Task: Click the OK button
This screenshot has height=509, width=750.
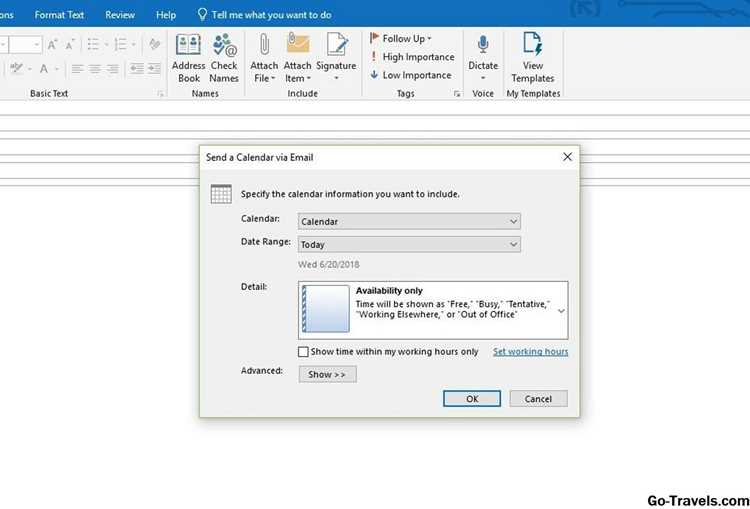Action: coord(472,398)
